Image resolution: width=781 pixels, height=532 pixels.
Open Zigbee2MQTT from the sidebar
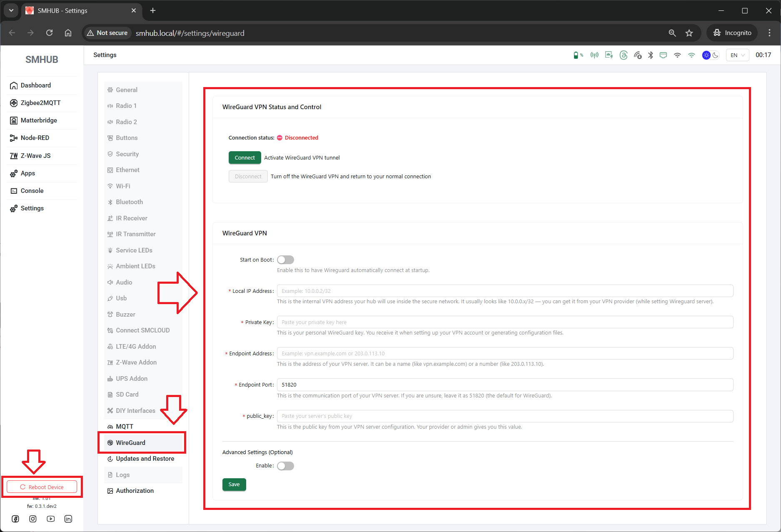[x=40, y=103]
